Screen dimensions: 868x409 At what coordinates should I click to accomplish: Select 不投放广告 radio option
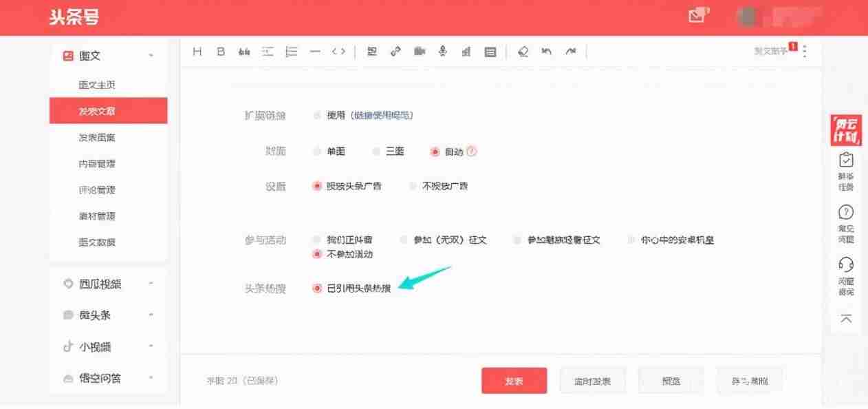tap(413, 186)
